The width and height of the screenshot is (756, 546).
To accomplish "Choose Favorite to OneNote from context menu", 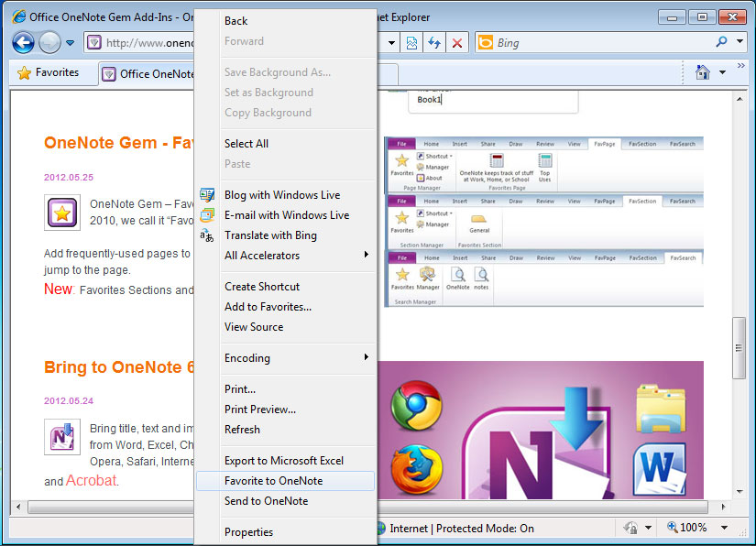I will tap(273, 481).
